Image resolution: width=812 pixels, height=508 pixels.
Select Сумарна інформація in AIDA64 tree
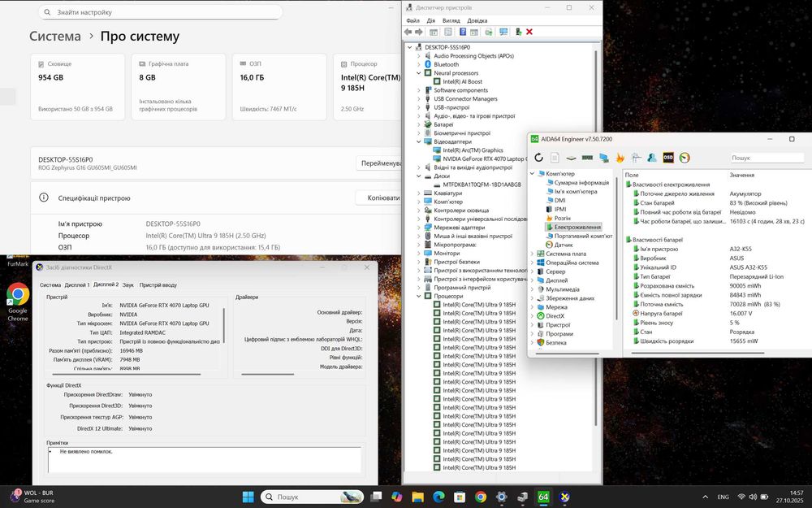pyautogui.click(x=577, y=182)
